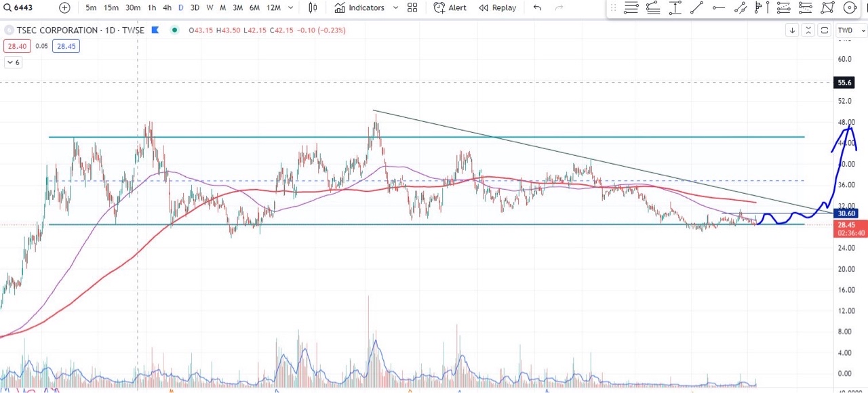
Task: Add a symbol with the plus icon
Action: click(64, 7)
